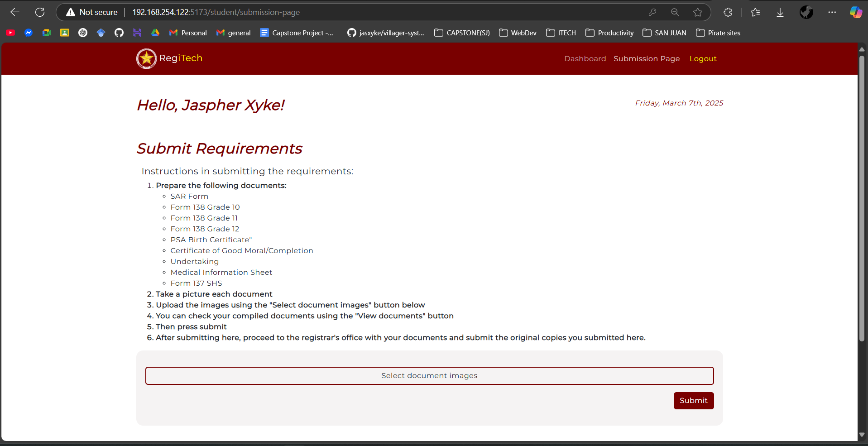
Task: Click the Select document images field
Action: point(429,375)
